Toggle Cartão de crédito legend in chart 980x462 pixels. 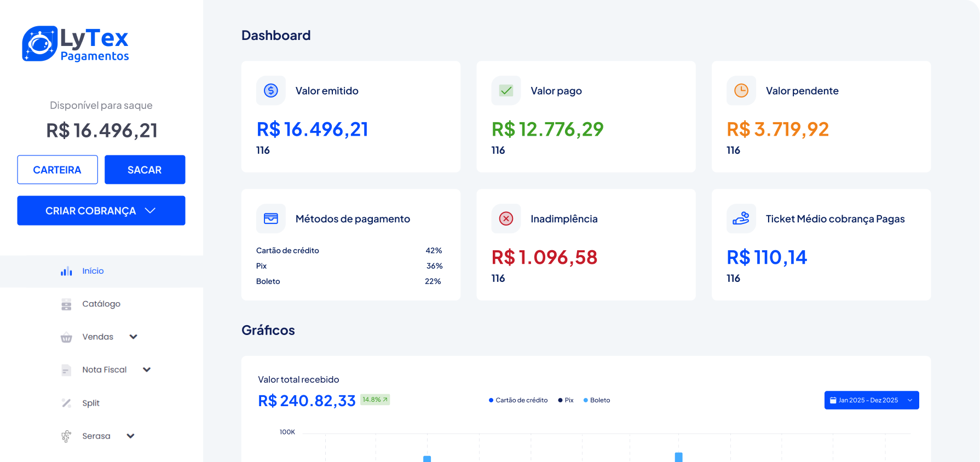tap(518, 400)
